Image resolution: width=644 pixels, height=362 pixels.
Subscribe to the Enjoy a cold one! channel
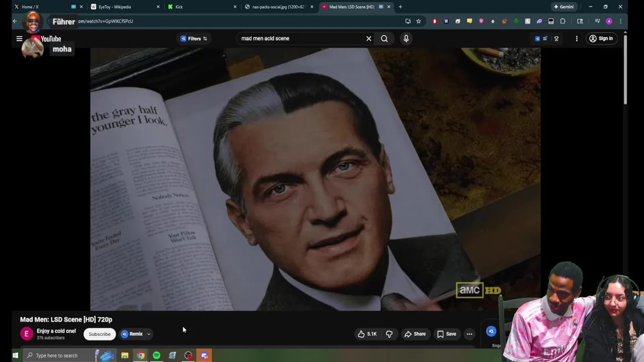(x=100, y=334)
